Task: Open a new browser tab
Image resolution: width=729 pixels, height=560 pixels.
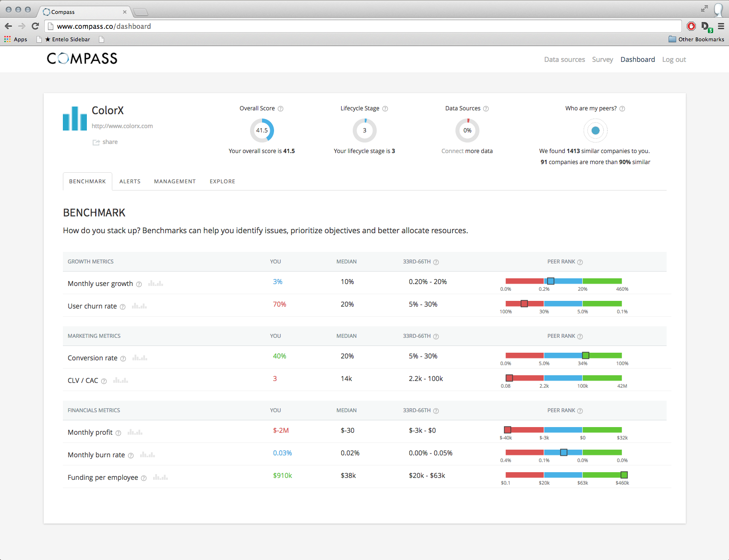Action: (140, 12)
